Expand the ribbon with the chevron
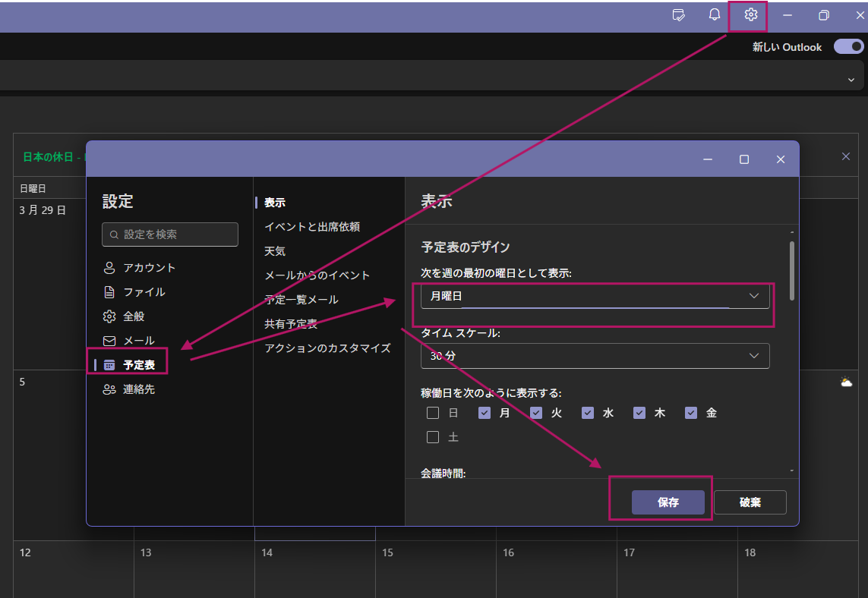This screenshot has height=598, width=868. [x=851, y=80]
